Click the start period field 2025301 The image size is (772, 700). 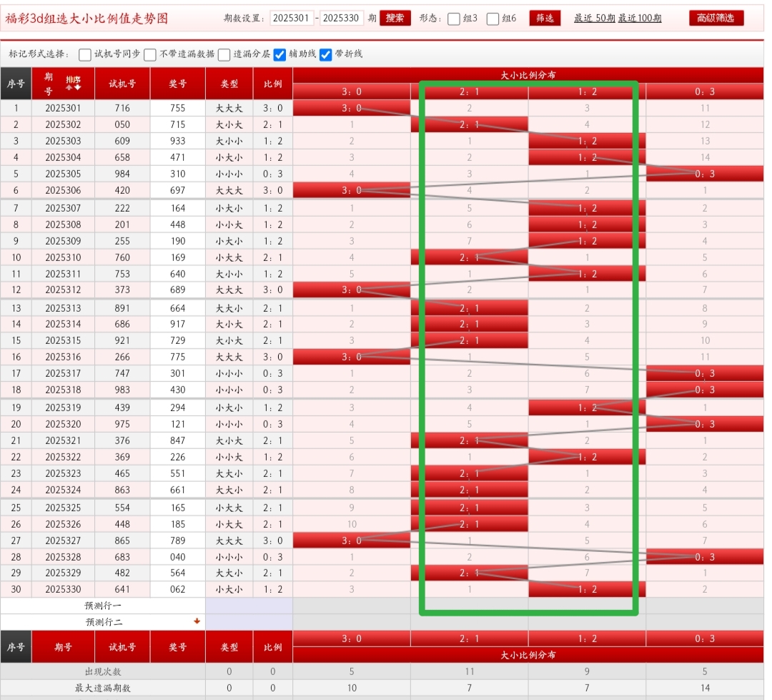click(292, 19)
